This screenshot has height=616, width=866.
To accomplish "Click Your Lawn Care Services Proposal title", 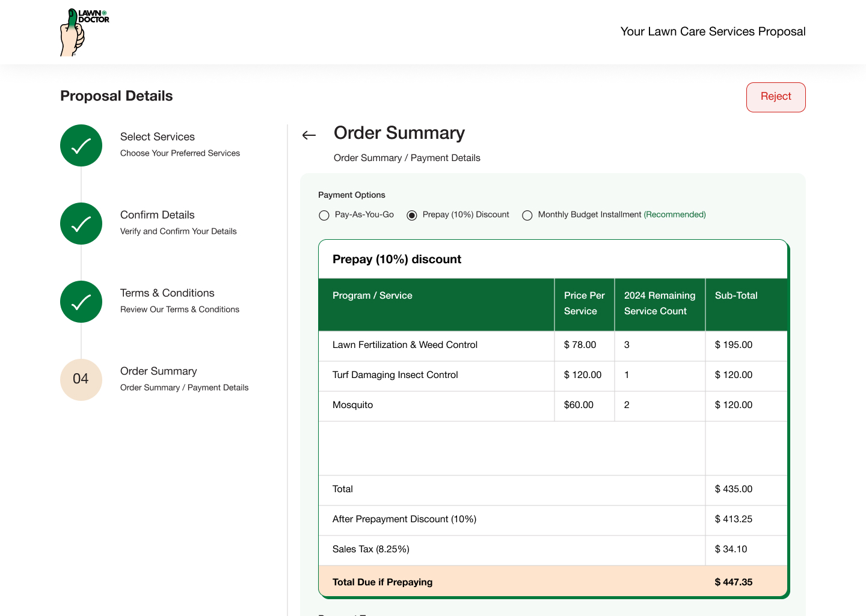I will [713, 32].
